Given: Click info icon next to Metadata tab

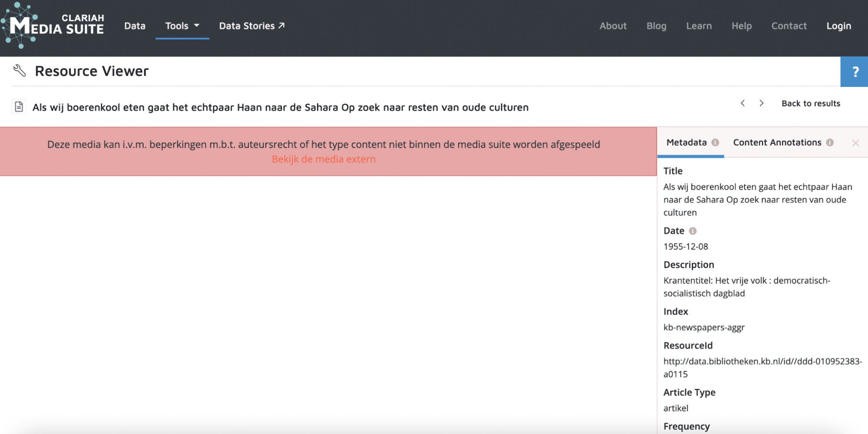Looking at the screenshot, I should point(715,142).
